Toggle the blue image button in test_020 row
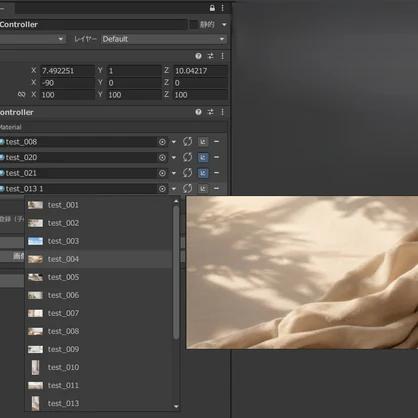The width and height of the screenshot is (418, 418). pyautogui.click(x=203, y=157)
